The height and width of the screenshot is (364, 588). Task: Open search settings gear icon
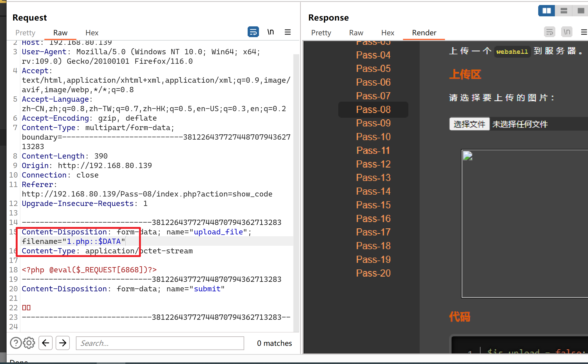tap(29, 343)
